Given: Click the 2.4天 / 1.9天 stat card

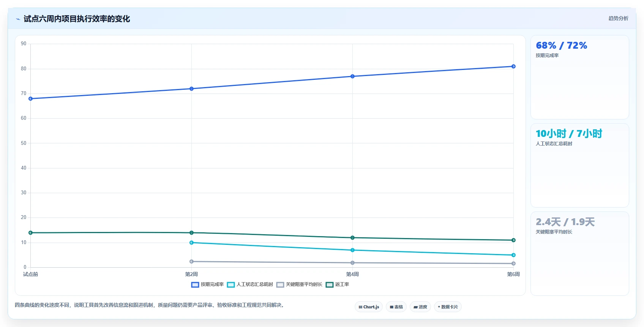Looking at the screenshot, I should [x=579, y=254].
